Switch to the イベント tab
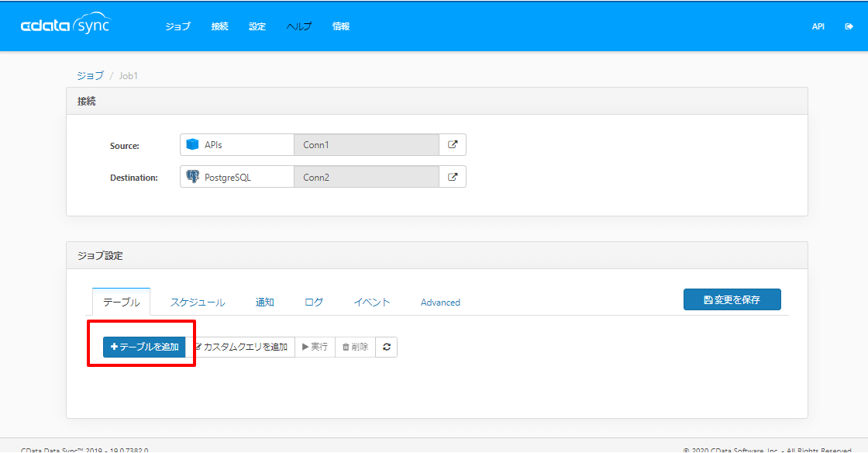This screenshot has height=453, width=868. [x=372, y=302]
